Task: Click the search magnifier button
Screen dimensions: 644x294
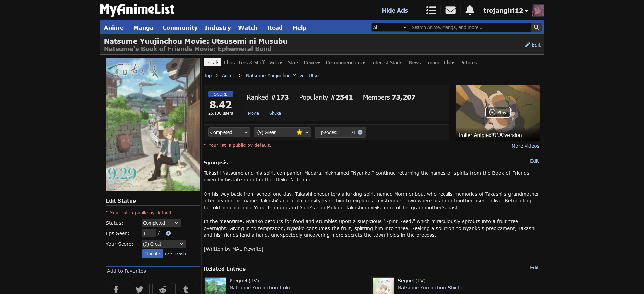Action: coord(536,27)
